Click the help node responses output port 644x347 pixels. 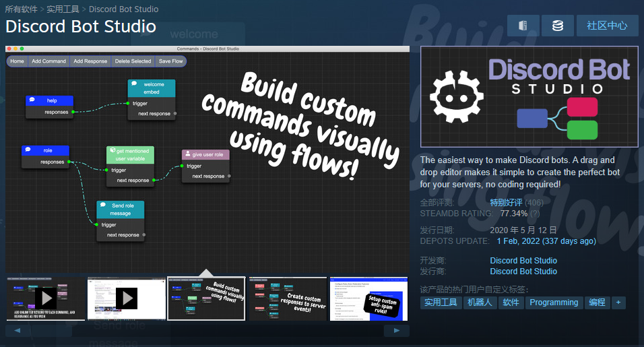(73, 112)
